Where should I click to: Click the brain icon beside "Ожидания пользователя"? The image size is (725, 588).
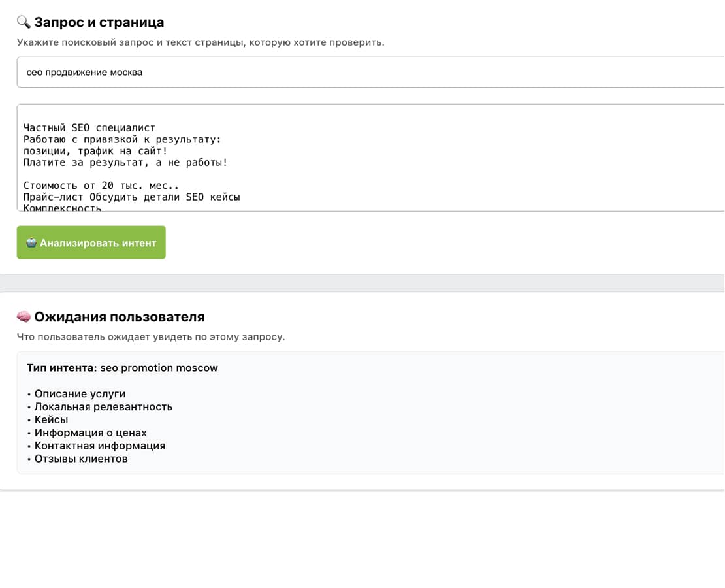tap(24, 317)
